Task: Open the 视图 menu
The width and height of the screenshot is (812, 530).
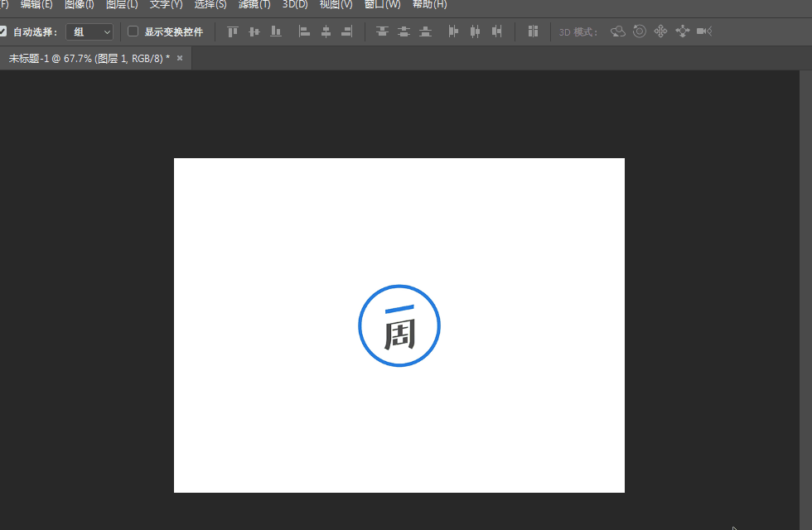Action: pos(335,5)
